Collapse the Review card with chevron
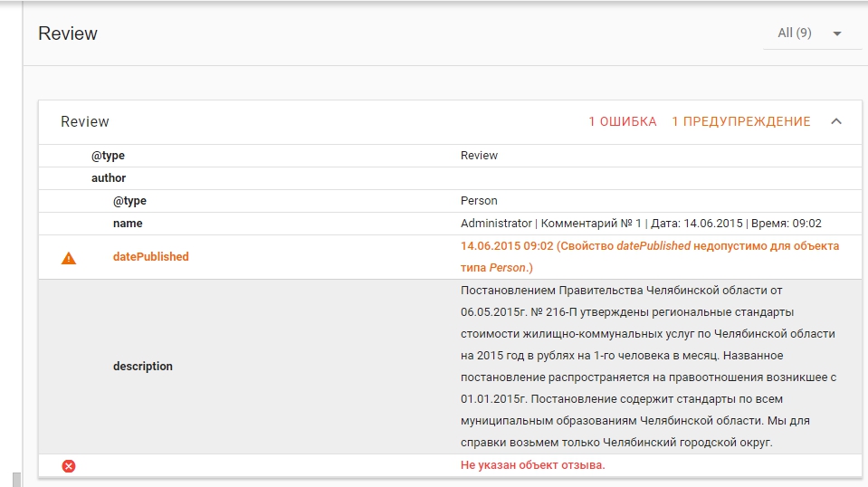Viewport: 868px width, 487px height. click(x=835, y=121)
